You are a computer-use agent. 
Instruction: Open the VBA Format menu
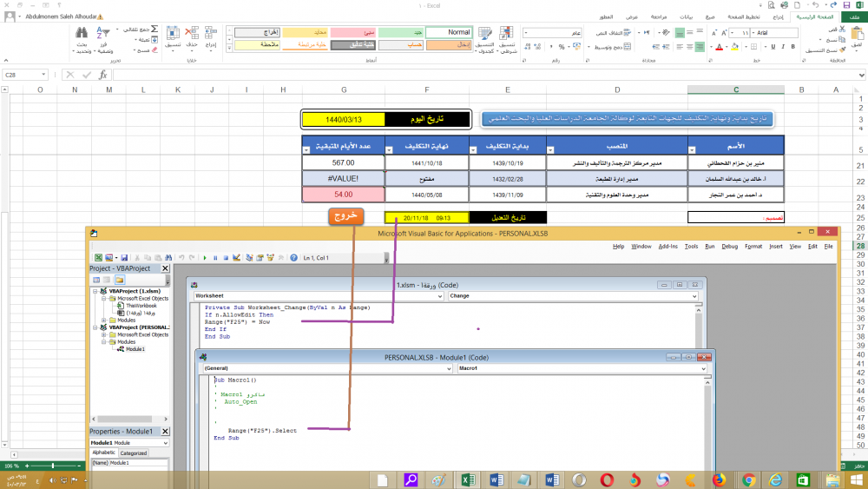click(x=753, y=247)
